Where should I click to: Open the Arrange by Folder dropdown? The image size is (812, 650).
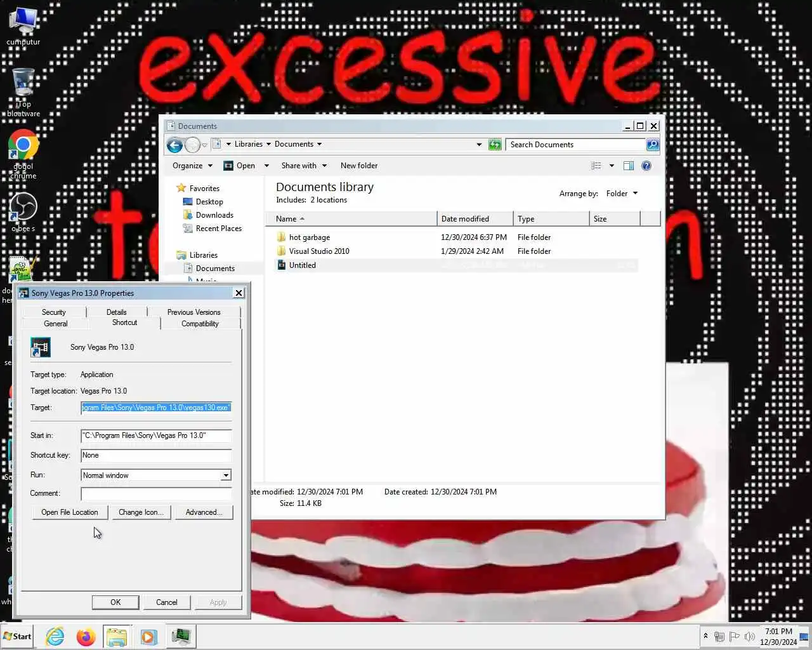point(622,194)
